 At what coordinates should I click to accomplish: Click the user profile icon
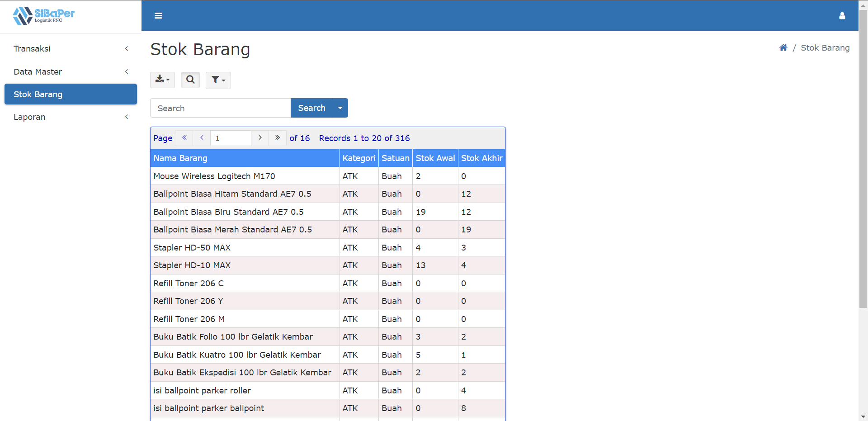(842, 15)
